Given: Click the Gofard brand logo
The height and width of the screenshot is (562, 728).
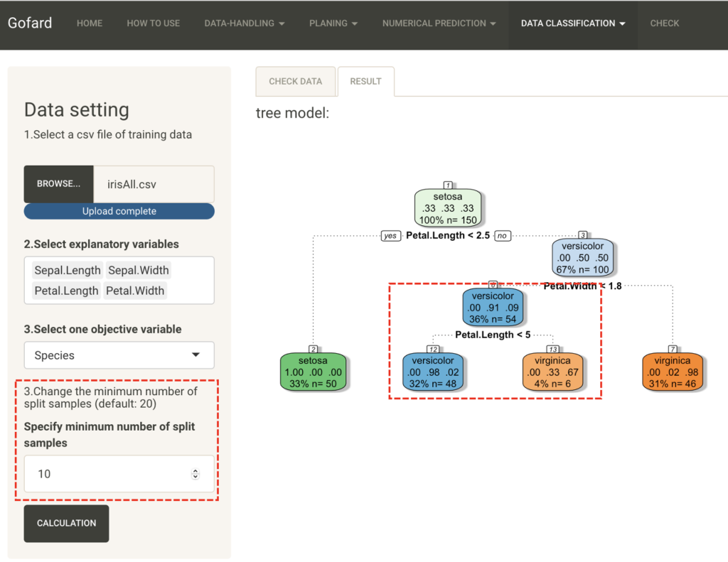Looking at the screenshot, I should click(x=30, y=23).
